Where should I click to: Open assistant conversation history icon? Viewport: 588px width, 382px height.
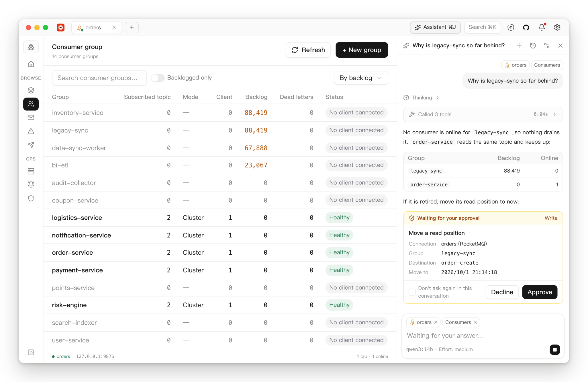click(533, 46)
